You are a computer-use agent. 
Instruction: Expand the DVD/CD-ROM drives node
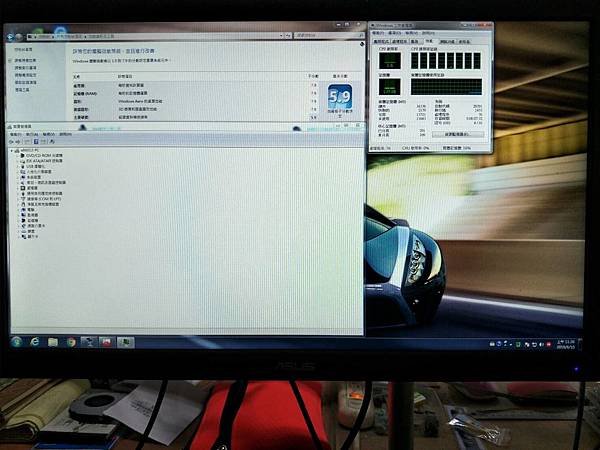[18, 156]
